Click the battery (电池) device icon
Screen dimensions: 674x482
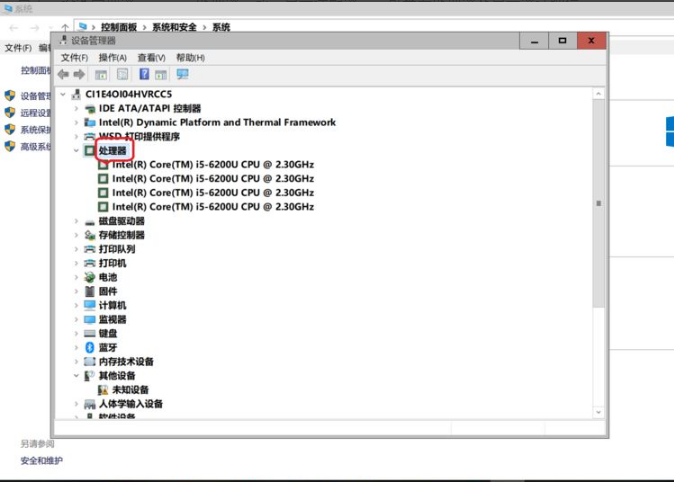90,277
